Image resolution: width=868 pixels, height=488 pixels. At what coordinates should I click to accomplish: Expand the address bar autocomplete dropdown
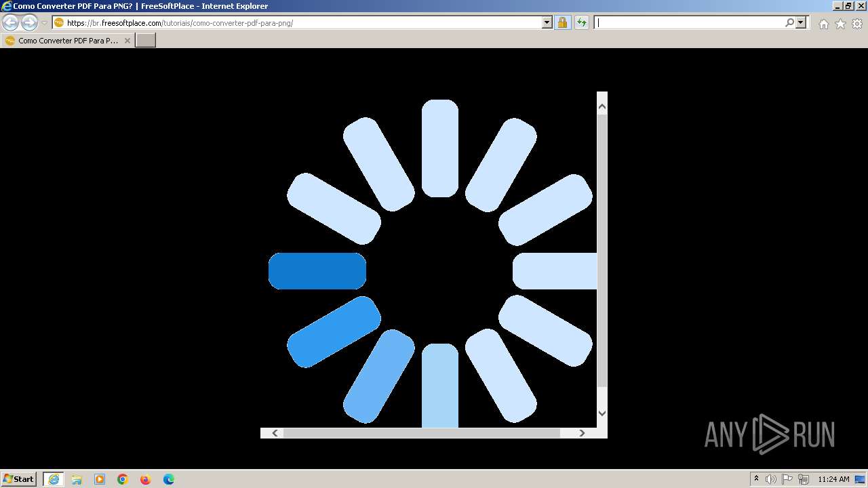547,23
